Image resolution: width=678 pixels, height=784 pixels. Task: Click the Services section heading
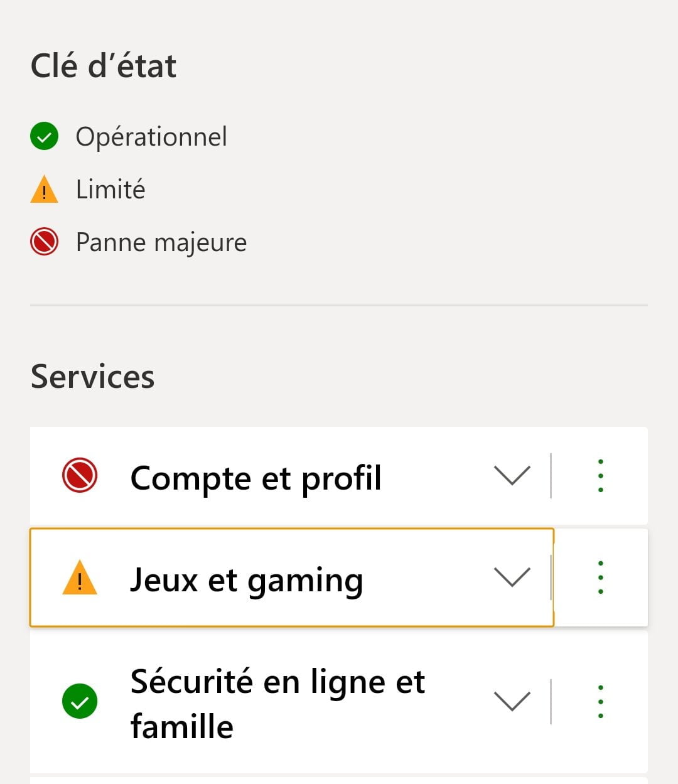93,377
